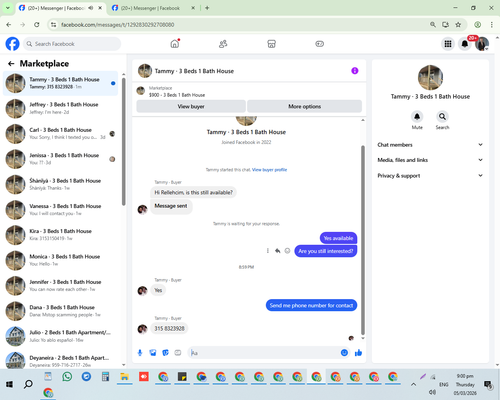Image resolution: width=500 pixels, height=400 pixels.
Task: Open the emoji picker in message box
Action: click(344, 353)
